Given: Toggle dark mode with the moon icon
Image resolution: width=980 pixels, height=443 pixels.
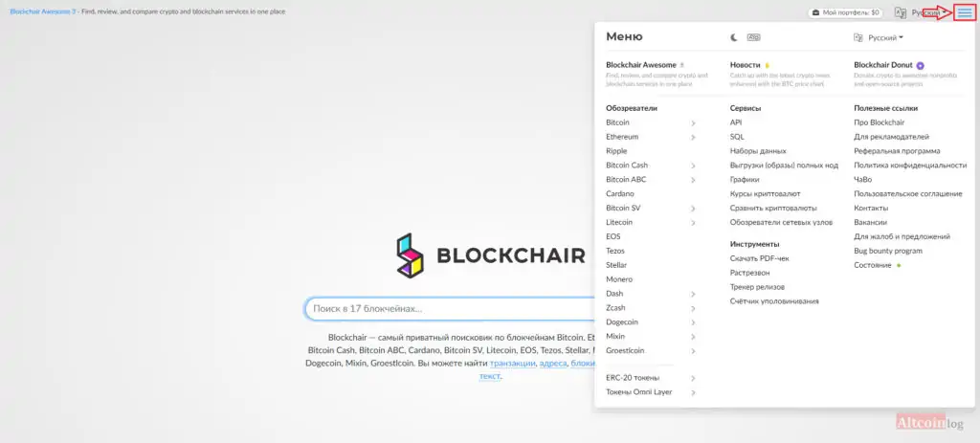Looking at the screenshot, I should 734,37.
